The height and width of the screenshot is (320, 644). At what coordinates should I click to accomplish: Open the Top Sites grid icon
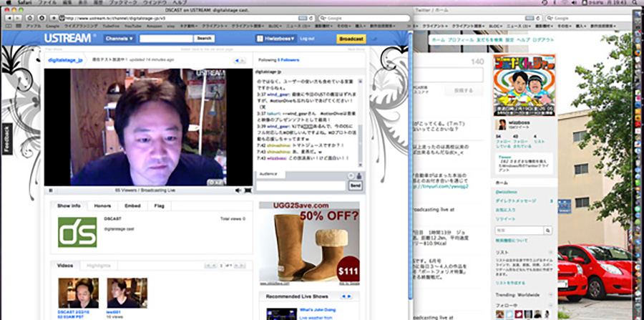(x=18, y=26)
